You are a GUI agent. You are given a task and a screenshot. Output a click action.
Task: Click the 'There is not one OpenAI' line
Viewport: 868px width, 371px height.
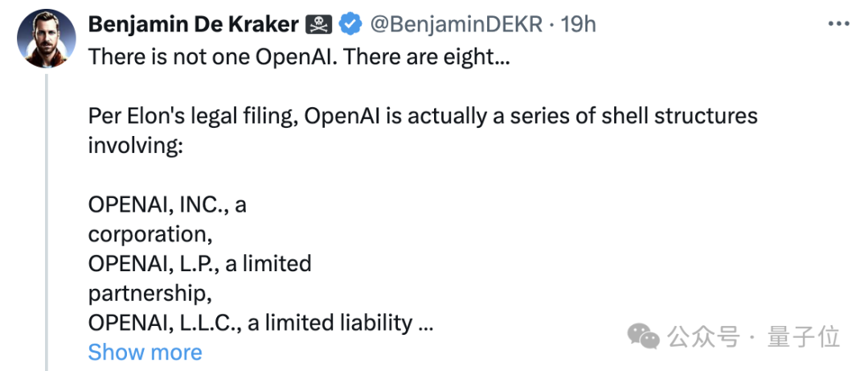tap(297, 57)
